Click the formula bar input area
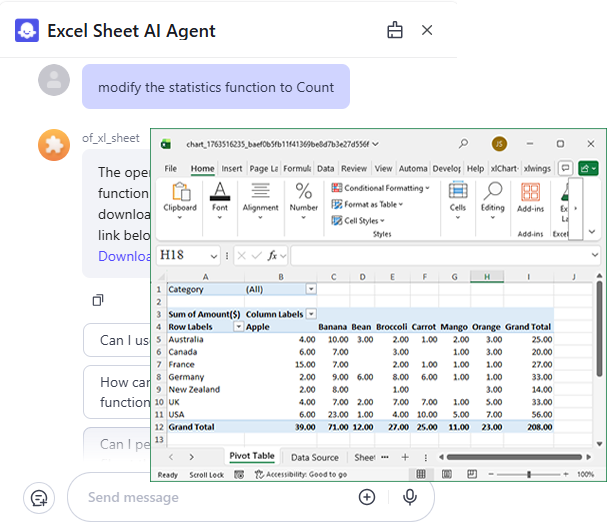 click(x=441, y=256)
